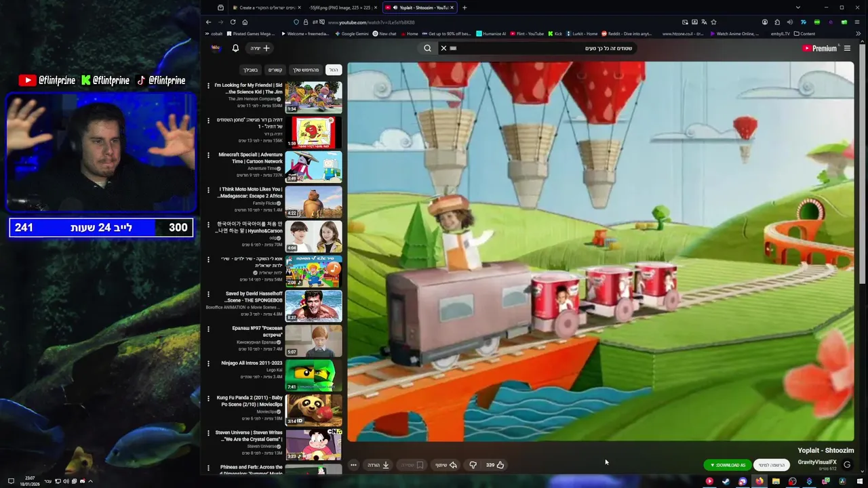Select the 'מהחיפוש שלך' filter chip
868x488 pixels.
coord(306,70)
